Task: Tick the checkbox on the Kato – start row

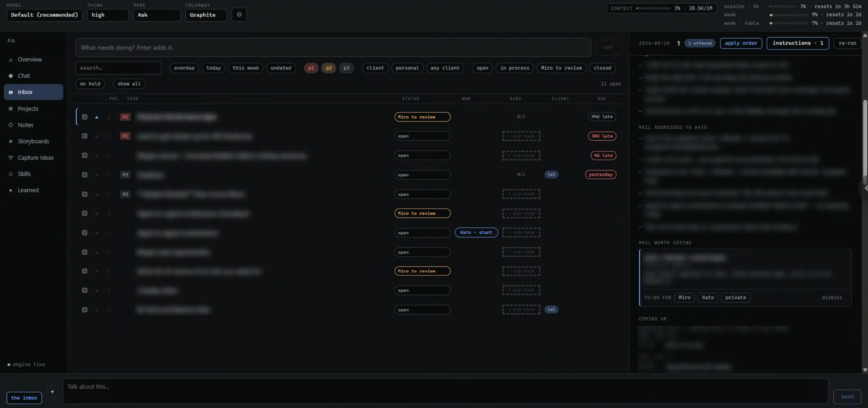Action: click(85, 233)
